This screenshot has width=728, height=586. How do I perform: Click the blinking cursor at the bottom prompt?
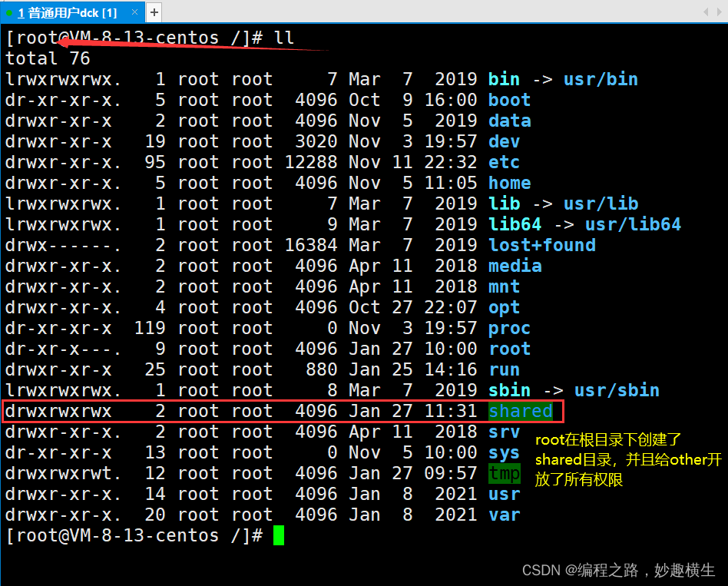[x=280, y=536]
